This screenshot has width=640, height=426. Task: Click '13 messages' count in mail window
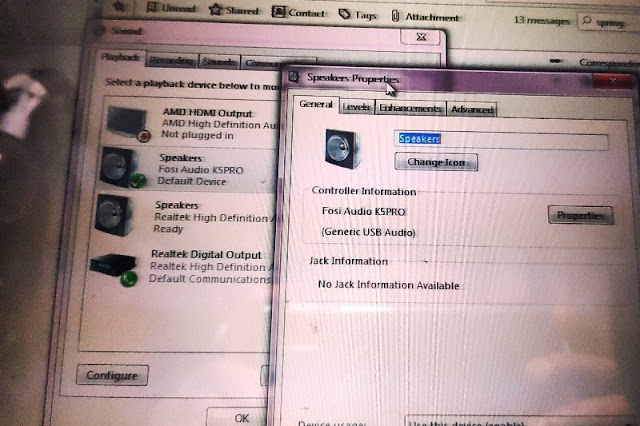click(x=542, y=20)
